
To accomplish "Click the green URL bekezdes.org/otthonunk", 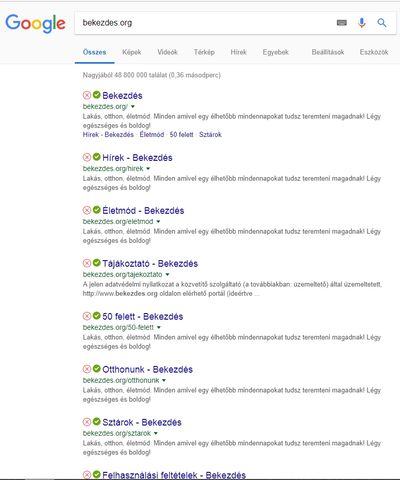I will click(121, 380).
